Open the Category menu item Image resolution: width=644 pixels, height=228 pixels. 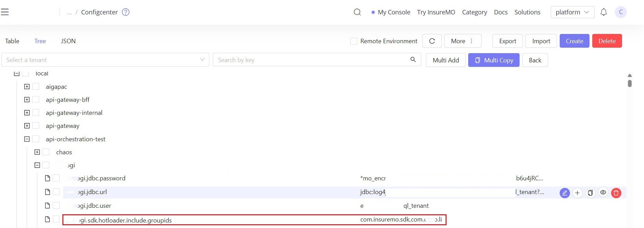click(474, 12)
